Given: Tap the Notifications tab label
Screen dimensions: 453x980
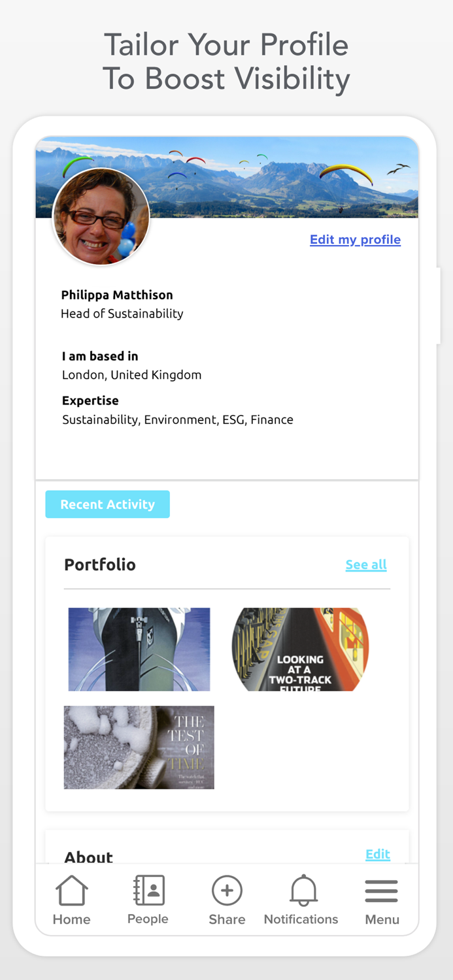Looking at the screenshot, I should tap(301, 919).
